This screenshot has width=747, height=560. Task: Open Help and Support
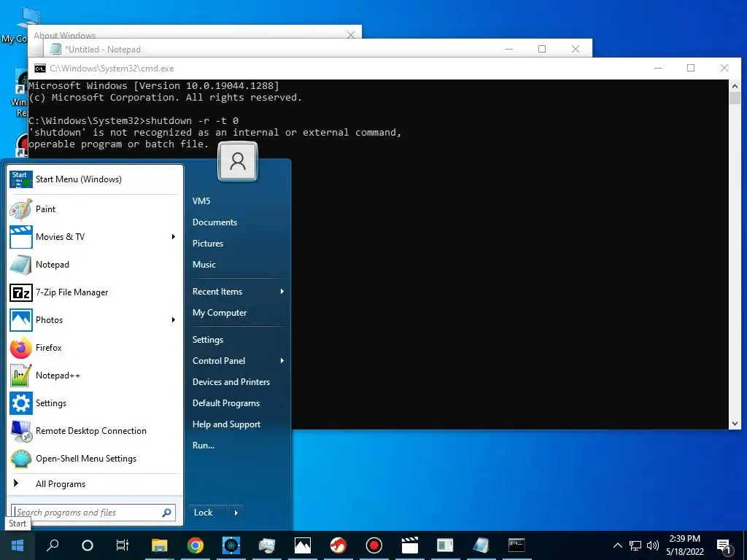click(x=226, y=424)
